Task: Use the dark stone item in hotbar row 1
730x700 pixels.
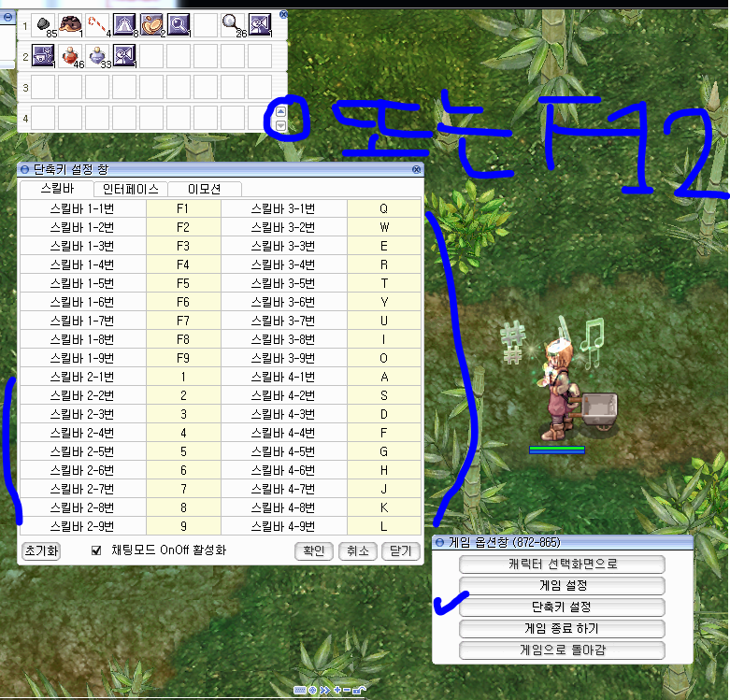Action: (x=43, y=24)
